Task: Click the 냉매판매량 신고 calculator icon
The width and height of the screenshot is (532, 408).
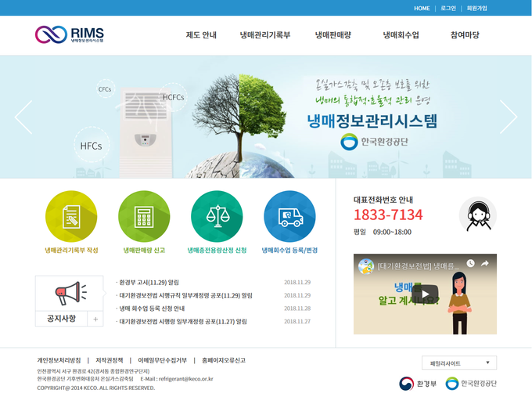Action: [144, 216]
